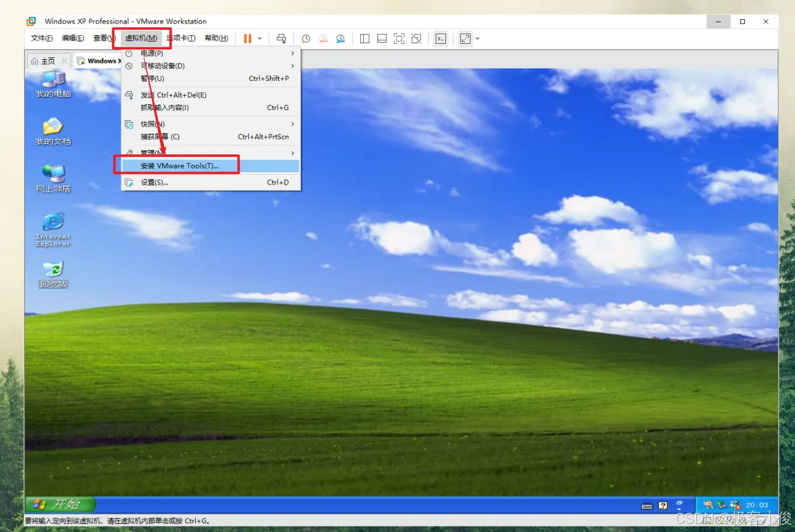Image resolution: width=795 pixels, height=532 pixels.
Task: Click the XP 开始 Start button
Action: (x=60, y=504)
